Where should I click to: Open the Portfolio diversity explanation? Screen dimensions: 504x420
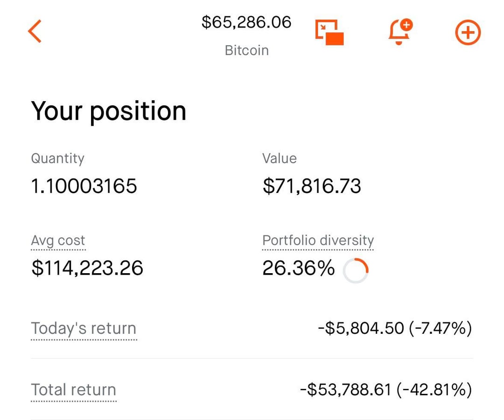pos(318,241)
